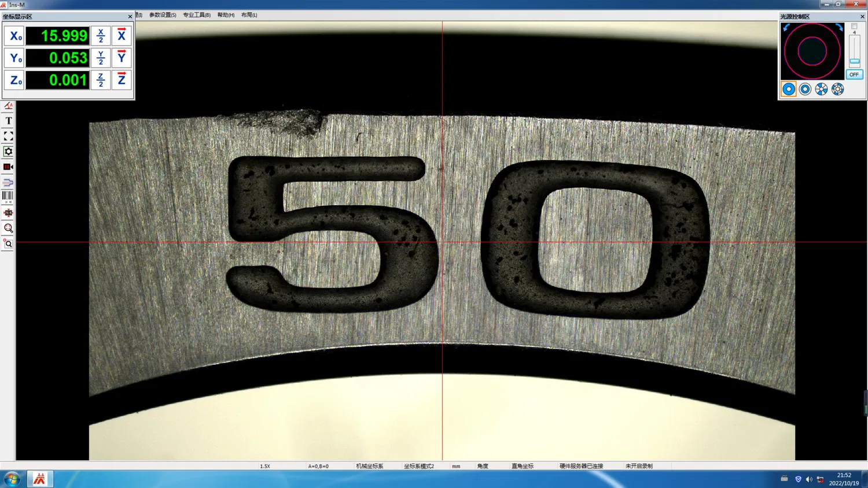Open the 布局(L) menu
This screenshot has width=868, height=488.
pos(249,15)
